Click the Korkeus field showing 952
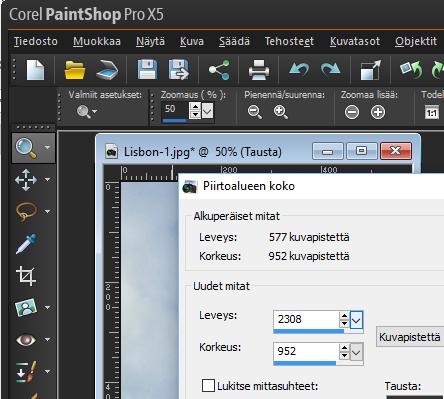Screen dimensions: 444x399 306,351
